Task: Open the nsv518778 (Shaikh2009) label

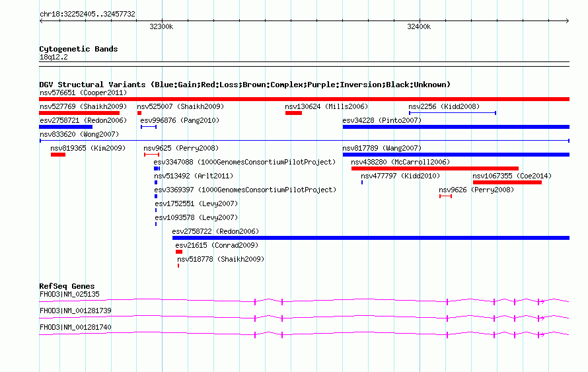Action: [x=221, y=259]
